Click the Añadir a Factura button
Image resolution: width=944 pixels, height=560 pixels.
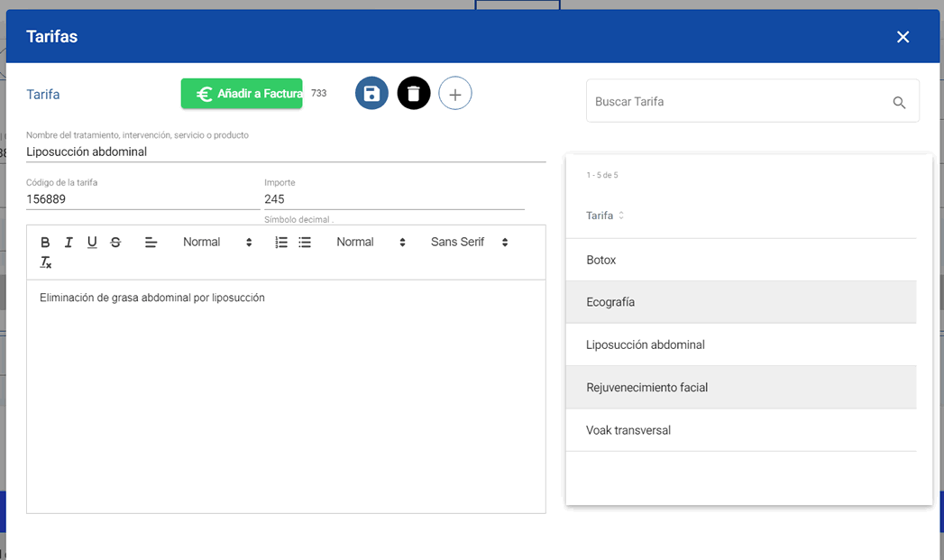242,94
